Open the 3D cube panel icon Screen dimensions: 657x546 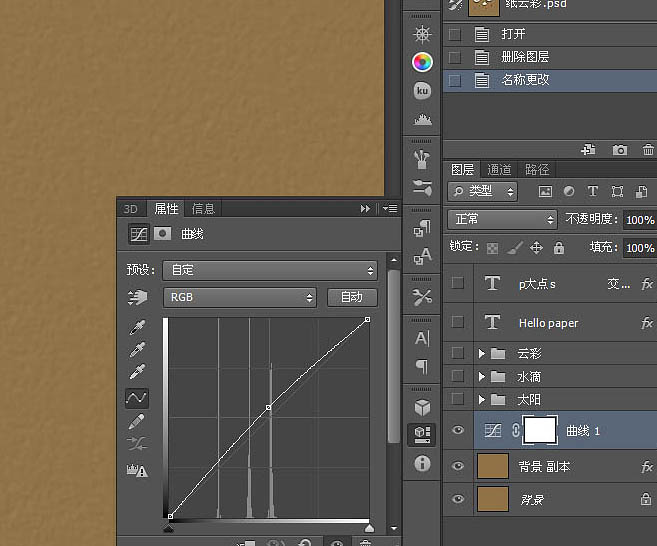tap(422, 407)
